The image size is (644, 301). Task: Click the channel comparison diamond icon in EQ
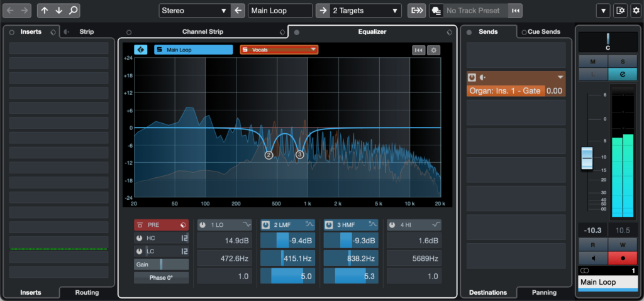pyautogui.click(x=140, y=50)
